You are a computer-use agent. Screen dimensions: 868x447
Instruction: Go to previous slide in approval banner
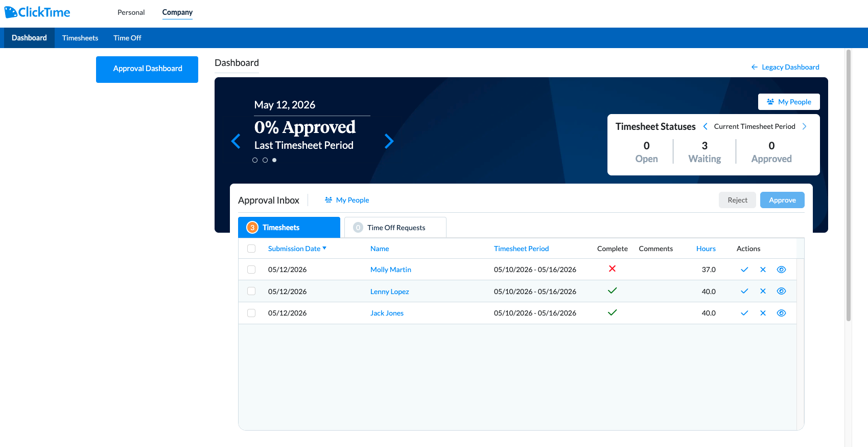pos(236,141)
